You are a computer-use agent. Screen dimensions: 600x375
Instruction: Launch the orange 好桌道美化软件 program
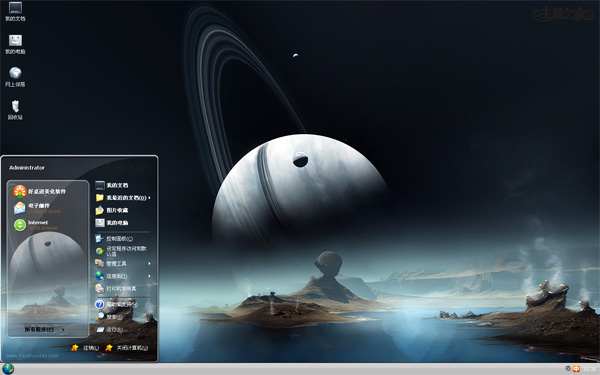(x=39, y=191)
